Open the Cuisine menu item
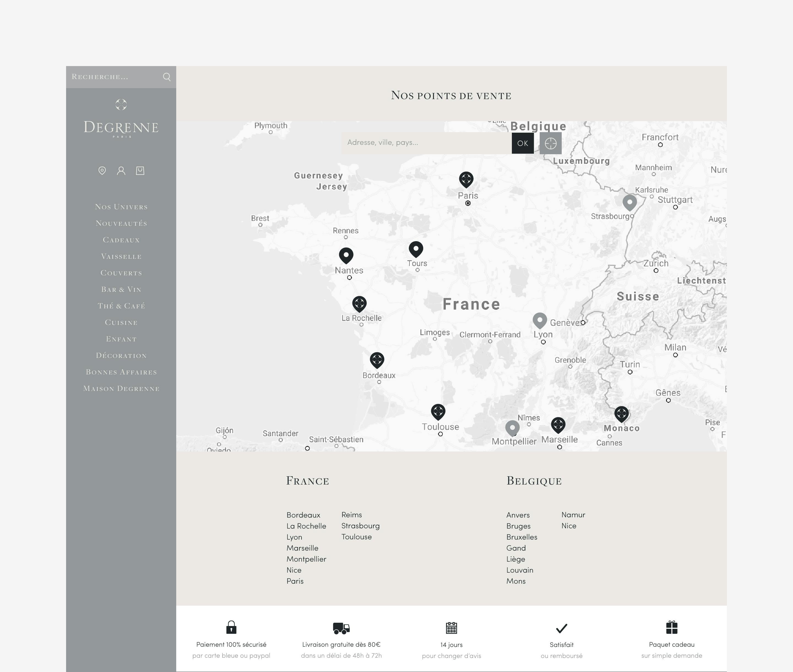Viewport: 793px width, 672px height. (x=121, y=323)
